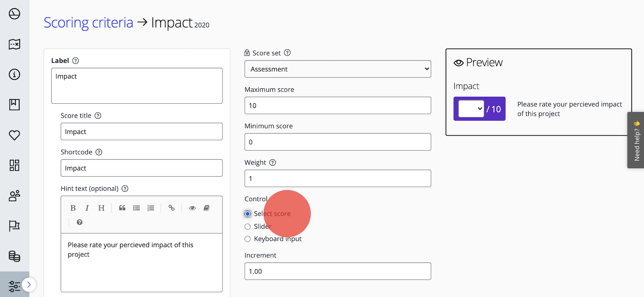The image size is (644, 297).
Task: Choose the Select score radio button
Action: [x=248, y=213]
